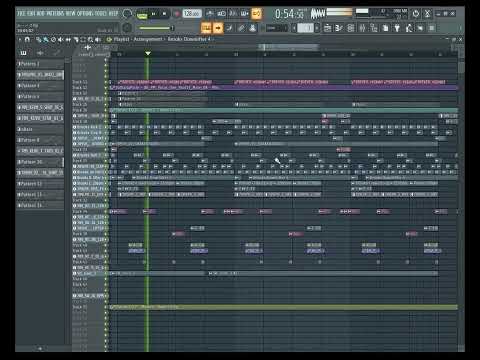This screenshot has width=480, height=360.
Task: Click the Playlist vertical scrollbar
Action: point(461,67)
